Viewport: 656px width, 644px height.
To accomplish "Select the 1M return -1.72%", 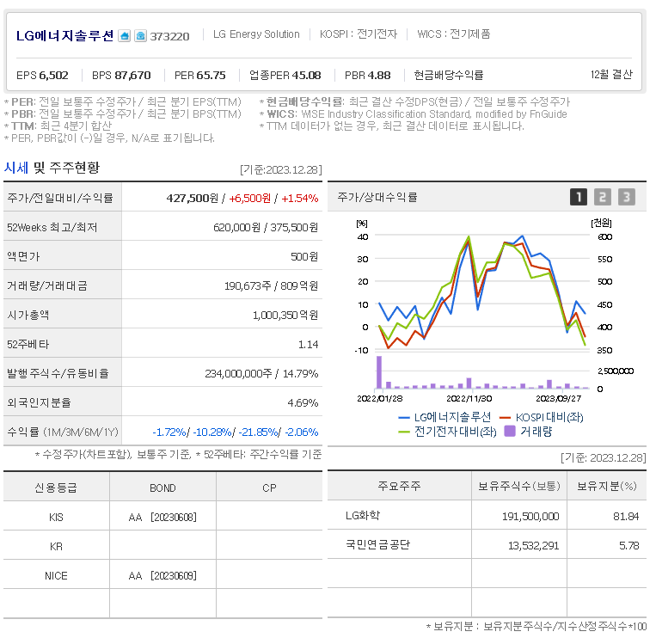I will 169,432.
